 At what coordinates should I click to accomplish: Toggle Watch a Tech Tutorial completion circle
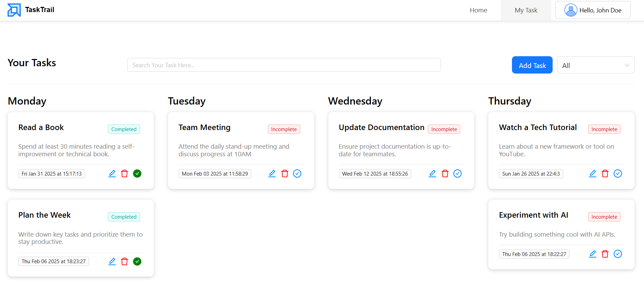[x=617, y=174]
